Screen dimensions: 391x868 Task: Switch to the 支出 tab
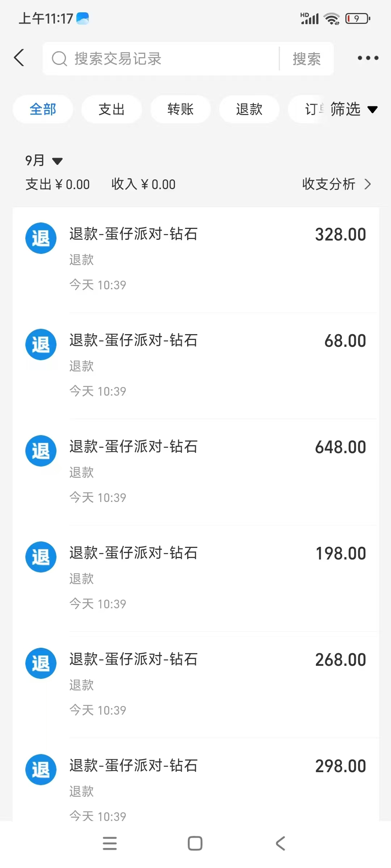(x=112, y=109)
